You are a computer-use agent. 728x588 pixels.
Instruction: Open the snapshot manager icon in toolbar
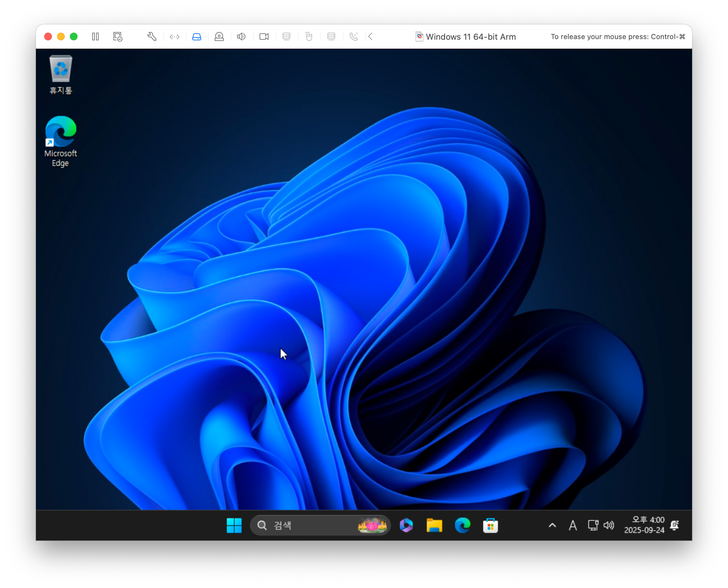click(x=118, y=37)
